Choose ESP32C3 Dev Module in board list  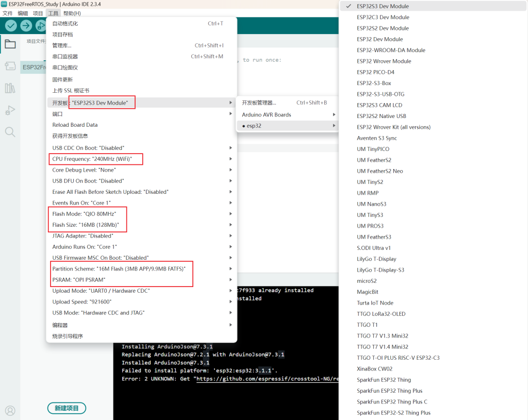[383, 17]
